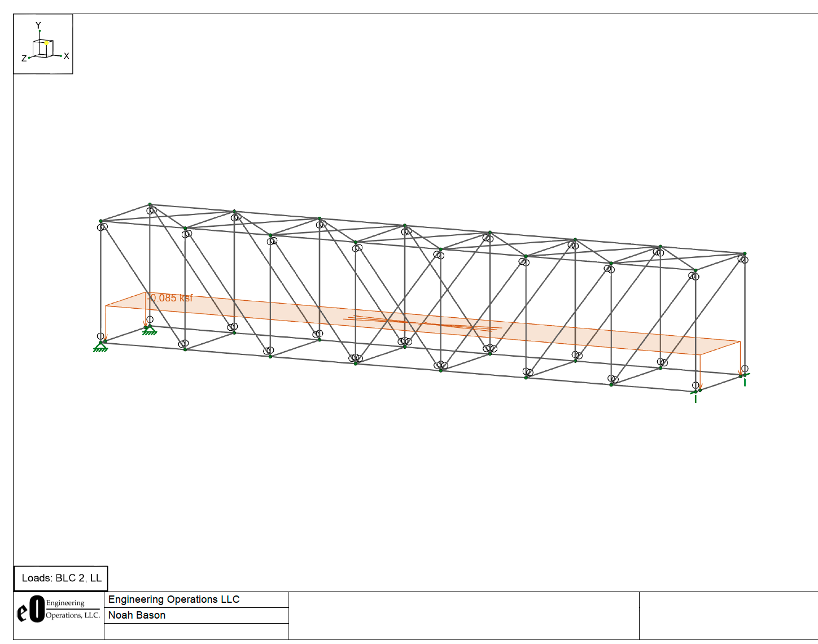Click the -0.085 ksf load label

[170, 298]
